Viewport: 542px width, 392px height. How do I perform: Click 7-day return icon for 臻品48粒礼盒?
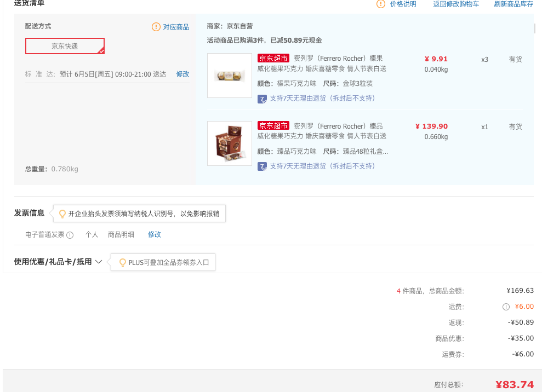click(x=262, y=167)
